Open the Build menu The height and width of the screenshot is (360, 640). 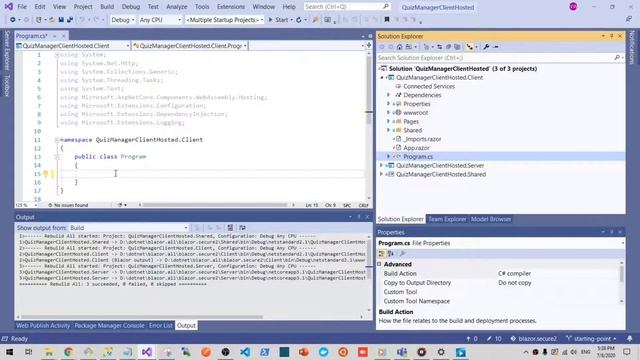pyautogui.click(x=107, y=7)
